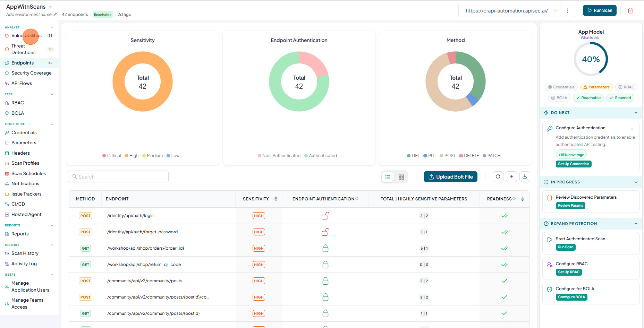The height and width of the screenshot is (328, 644).
Task: Open the kebab menu beside the URL field
Action: (568, 11)
